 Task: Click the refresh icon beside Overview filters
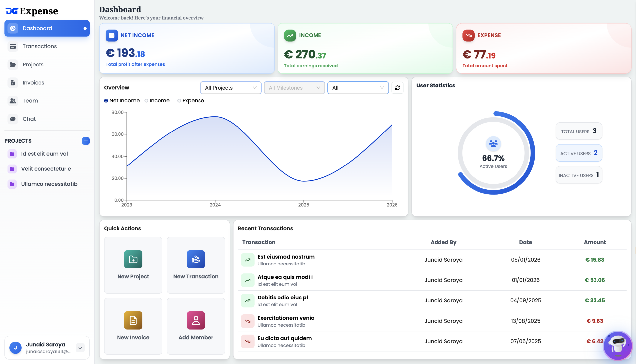click(x=397, y=88)
